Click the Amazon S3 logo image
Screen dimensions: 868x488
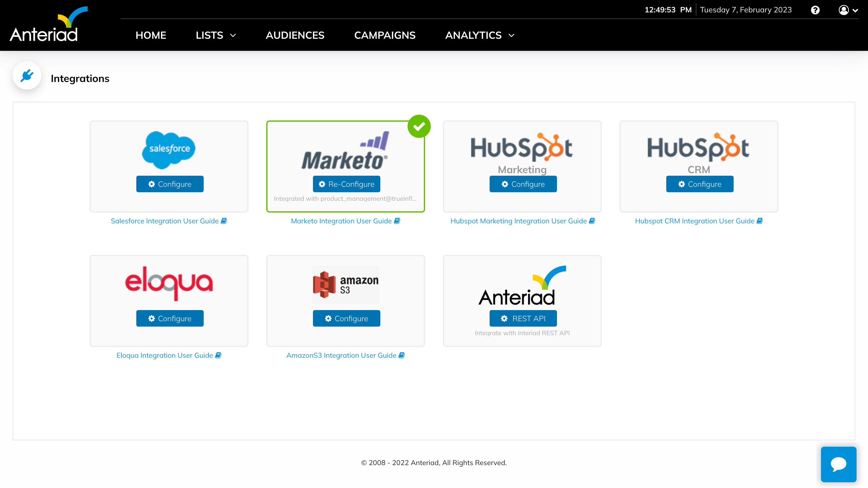(346, 284)
